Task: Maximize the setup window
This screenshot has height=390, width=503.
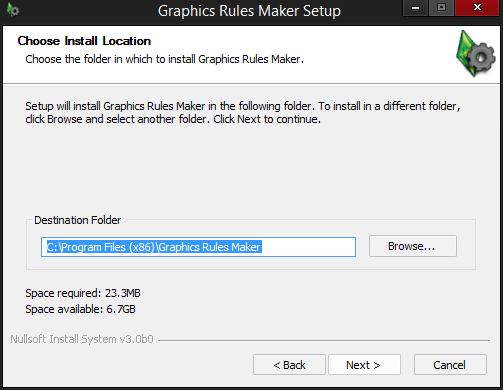Action: tap(441, 8)
